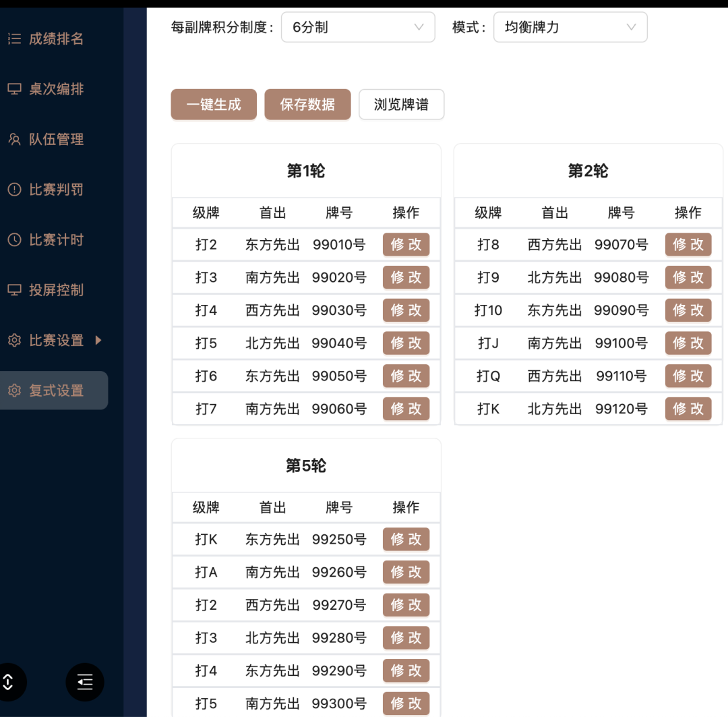Click 修改 for board 99250号

pyautogui.click(x=406, y=539)
